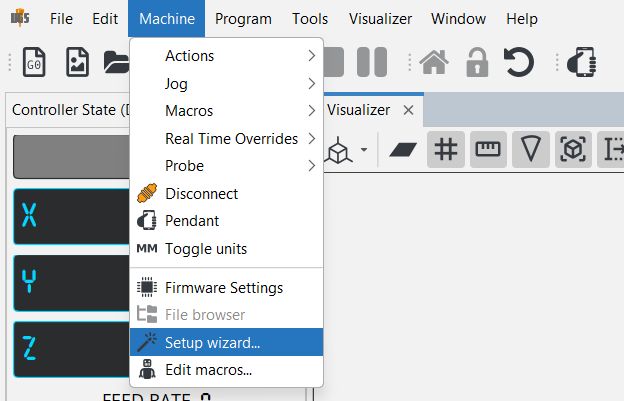The height and width of the screenshot is (401, 624).
Task: Click the pause button in toolbar
Action: tap(372, 62)
